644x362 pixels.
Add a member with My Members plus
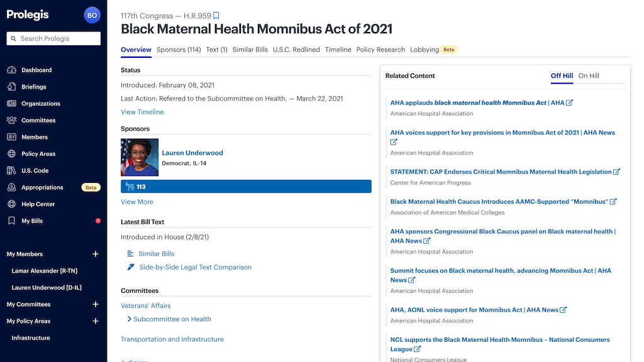[x=96, y=254]
